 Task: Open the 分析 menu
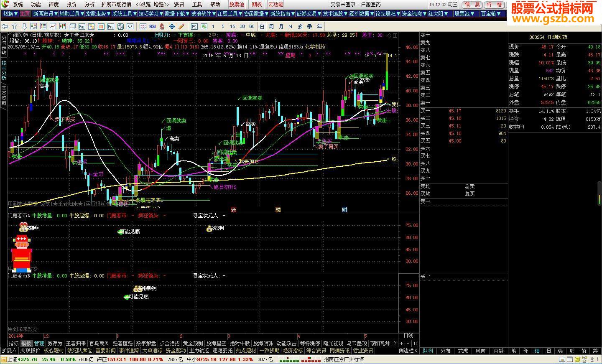pyautogui.click(x=89, y=5)
